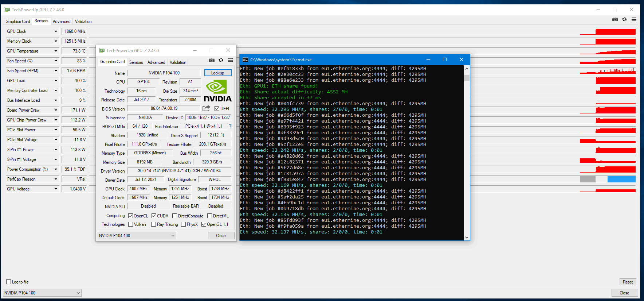Toggle the CUDA checkbox
The image size is (644, 301).
pos(154,216)
